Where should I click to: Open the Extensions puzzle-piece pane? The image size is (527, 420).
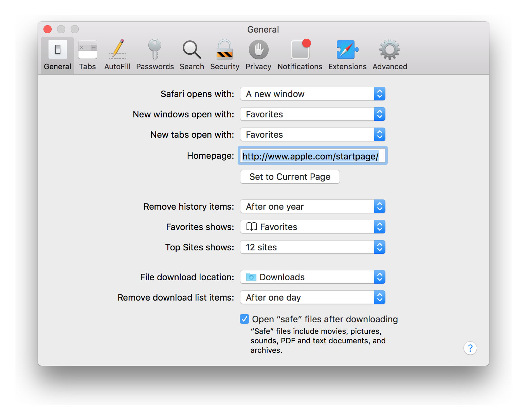[347, 55]
